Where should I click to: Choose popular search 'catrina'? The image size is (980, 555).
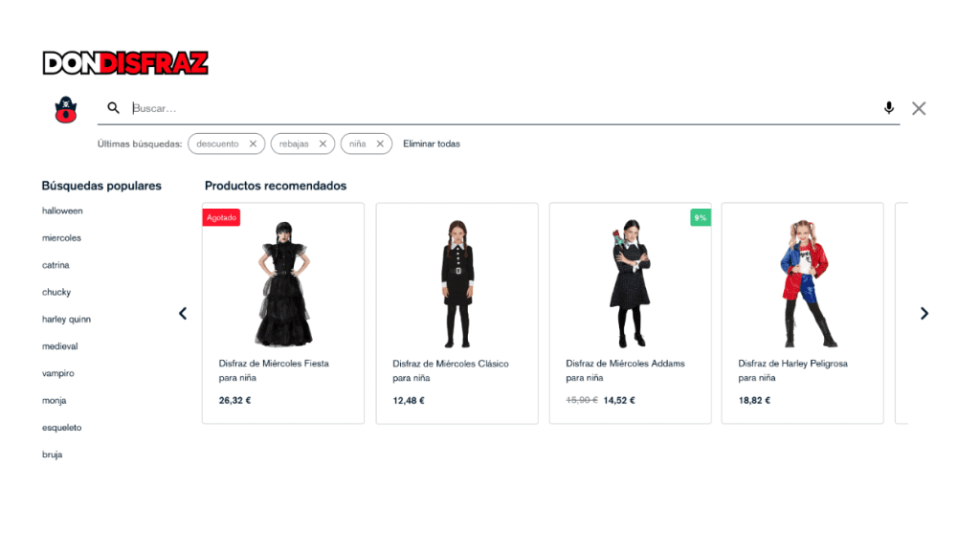point(56,265)
